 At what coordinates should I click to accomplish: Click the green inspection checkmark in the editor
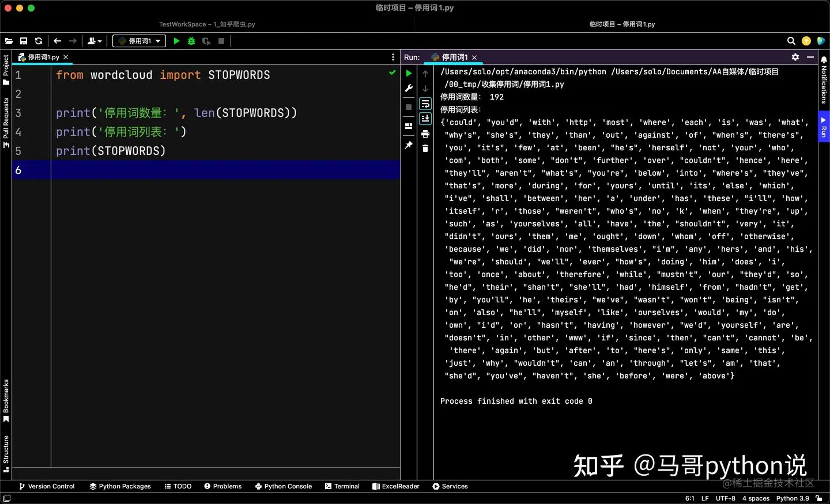tap(393, 73)
